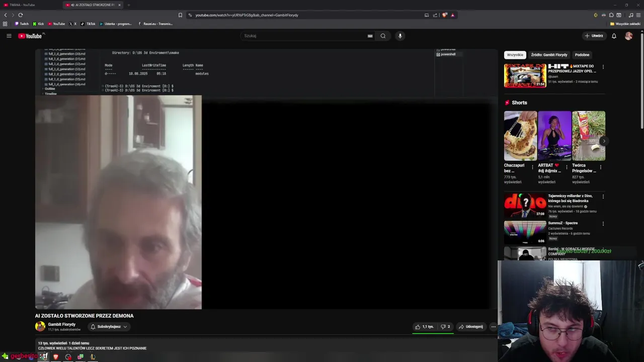The width and height of the screenshot is (644, 362).
Task: Open the SummuZ - Spectre thumbnail
Action: [525, 233]
